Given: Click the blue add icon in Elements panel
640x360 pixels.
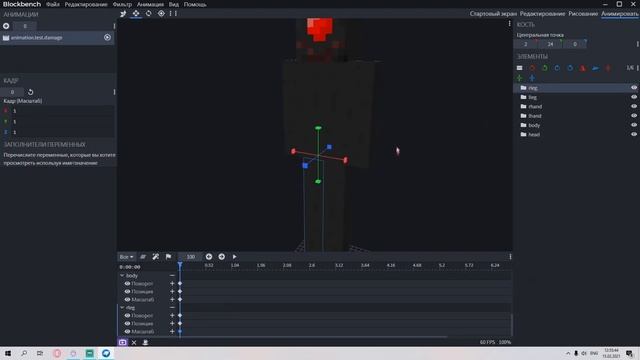Looking at the screenshot, I should pos(532,78).
